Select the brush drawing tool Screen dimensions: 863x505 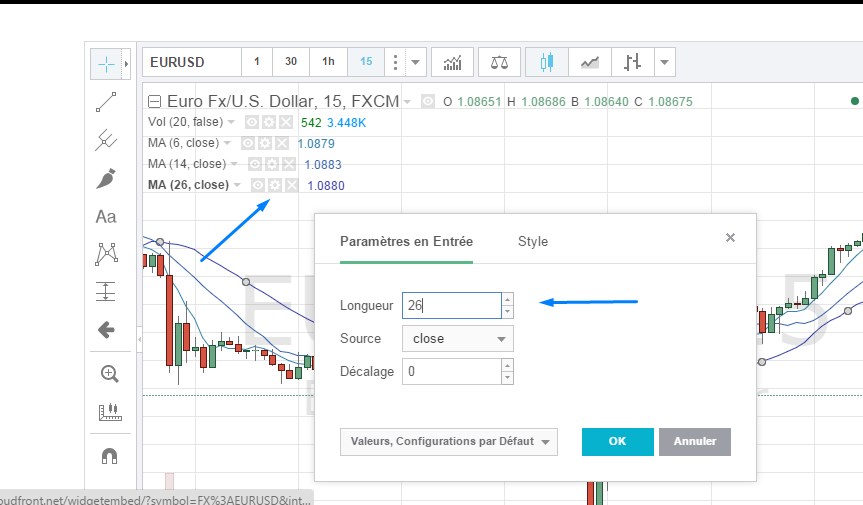click(106, 178)
